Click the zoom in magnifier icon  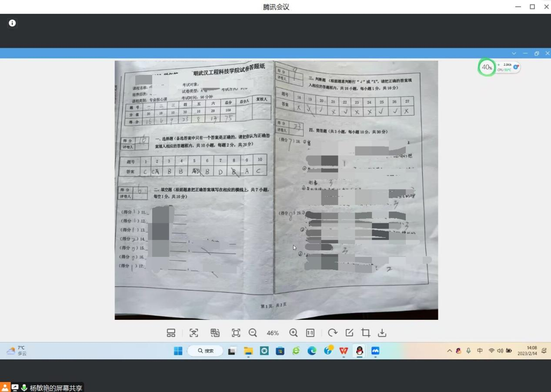click(294, 333)
